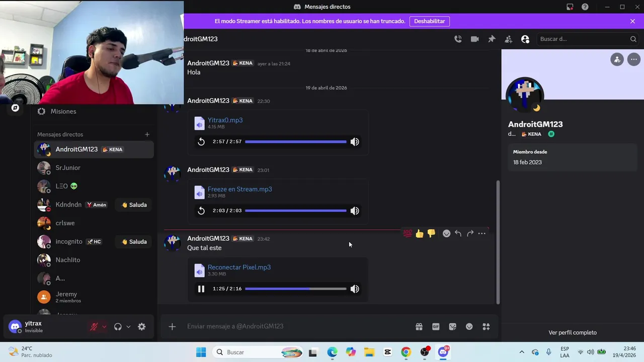644x362 pixels.
Task: Click AndroitGM123 profile avatar
Action: coord(525,95)
